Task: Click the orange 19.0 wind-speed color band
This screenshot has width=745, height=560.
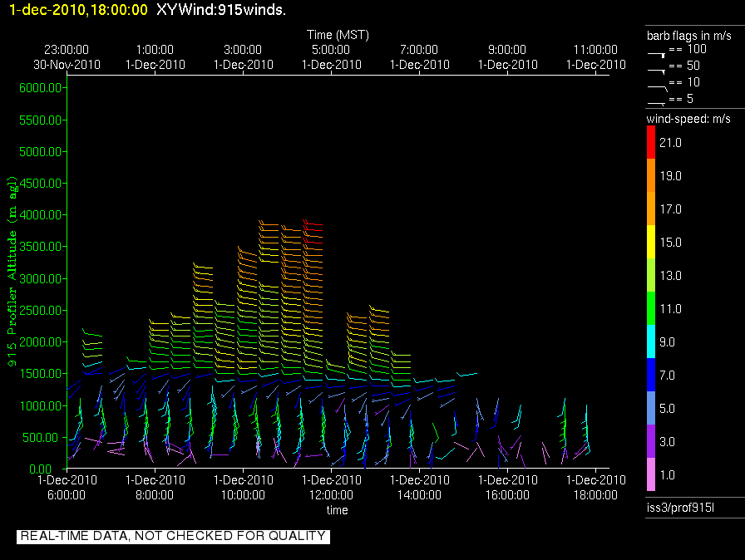Action: (651, 175)
